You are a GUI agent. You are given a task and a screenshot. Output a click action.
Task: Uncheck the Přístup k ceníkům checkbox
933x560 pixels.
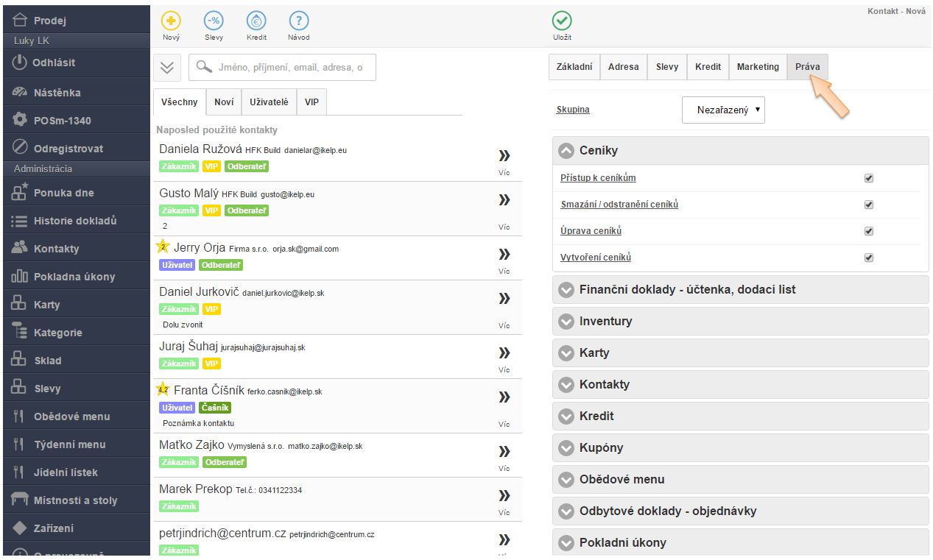868,178
